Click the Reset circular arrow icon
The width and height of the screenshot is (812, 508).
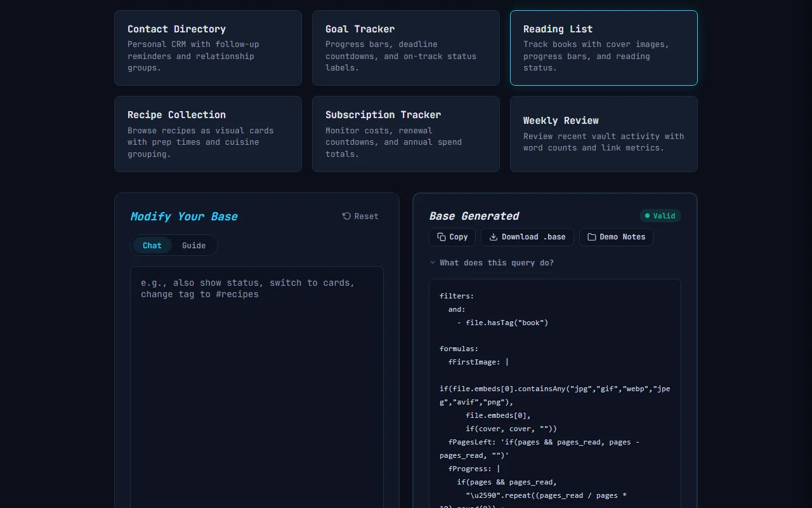(x=346, y=216)
